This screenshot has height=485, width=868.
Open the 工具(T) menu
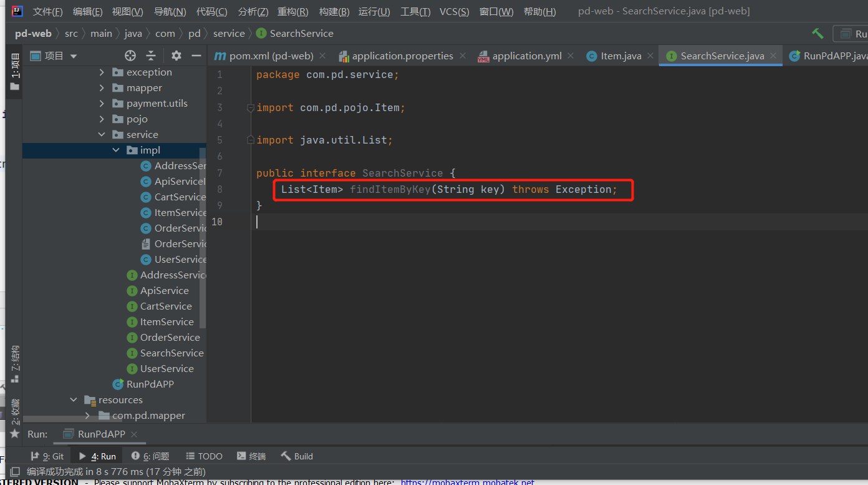coord(415,12)
